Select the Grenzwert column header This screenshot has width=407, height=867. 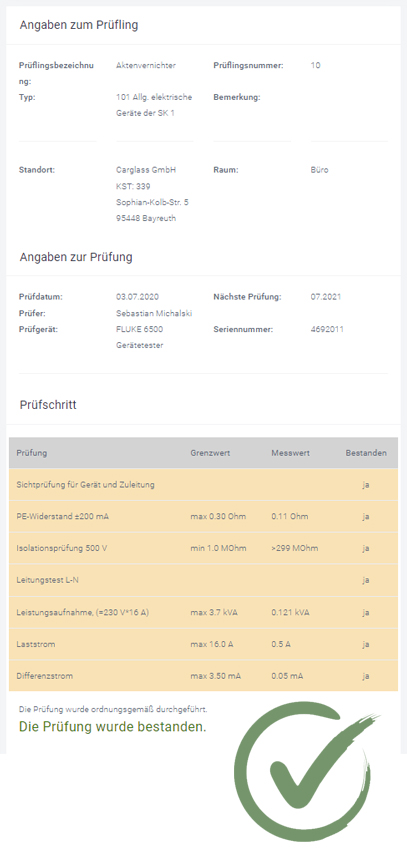(x=210, y=453)
